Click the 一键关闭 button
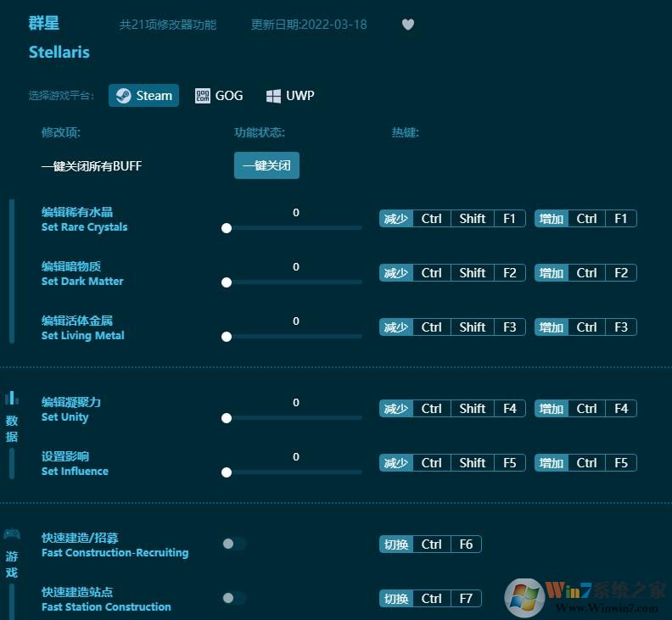 click(266, 165)
